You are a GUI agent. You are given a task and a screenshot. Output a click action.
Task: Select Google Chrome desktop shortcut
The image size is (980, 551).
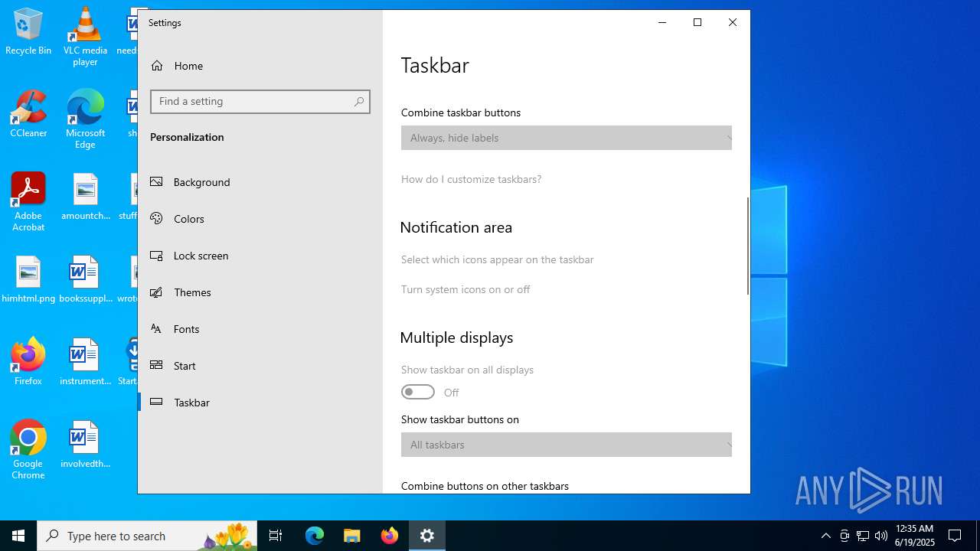point(28,450)
